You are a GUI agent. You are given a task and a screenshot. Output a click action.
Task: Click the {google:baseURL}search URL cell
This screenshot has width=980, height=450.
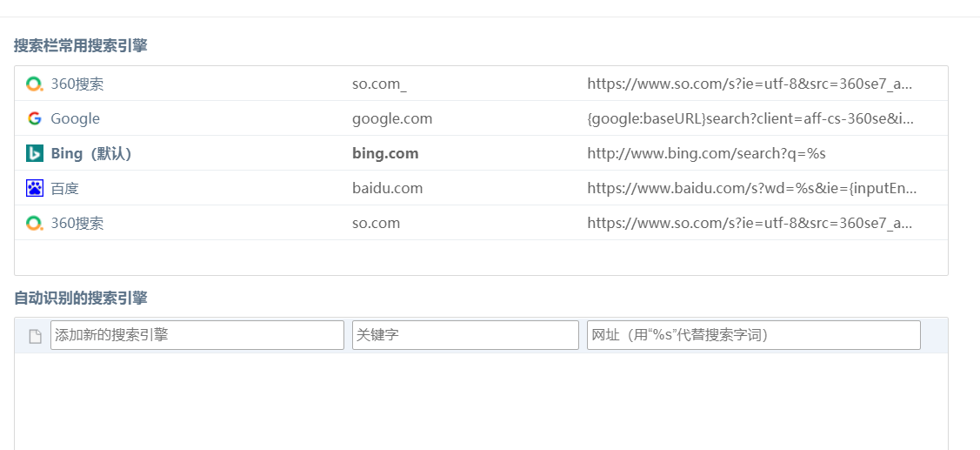tap(750, 118)
